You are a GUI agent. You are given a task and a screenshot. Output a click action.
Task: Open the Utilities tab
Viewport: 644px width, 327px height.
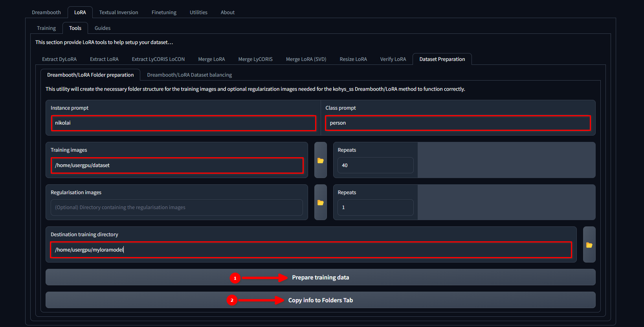198,12
